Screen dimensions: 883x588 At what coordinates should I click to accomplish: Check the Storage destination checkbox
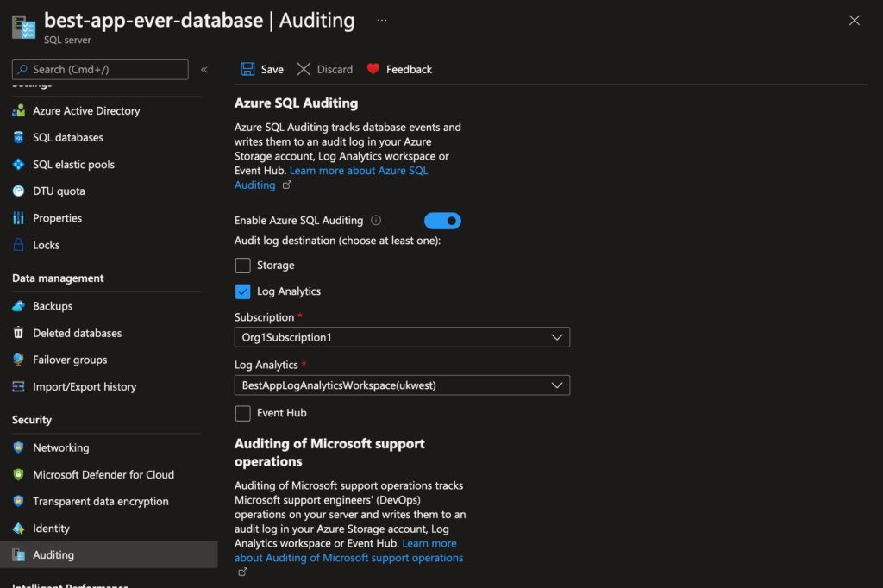click(x=242, y=266)
